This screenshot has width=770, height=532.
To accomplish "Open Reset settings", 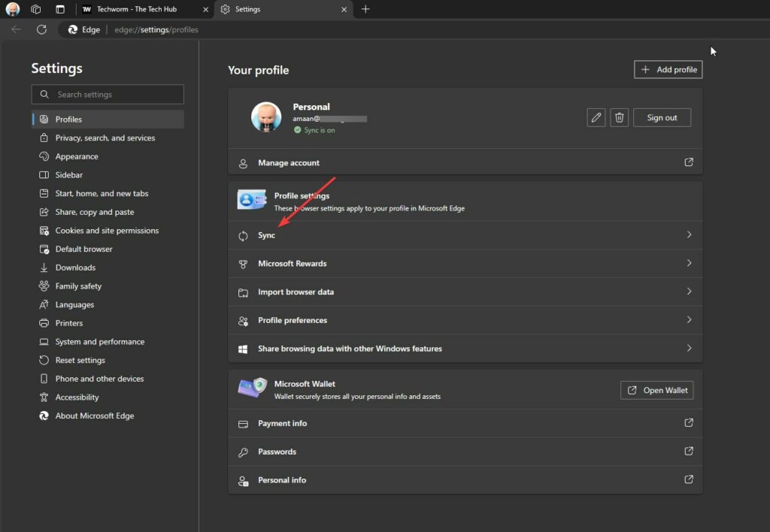I will 108,360.
